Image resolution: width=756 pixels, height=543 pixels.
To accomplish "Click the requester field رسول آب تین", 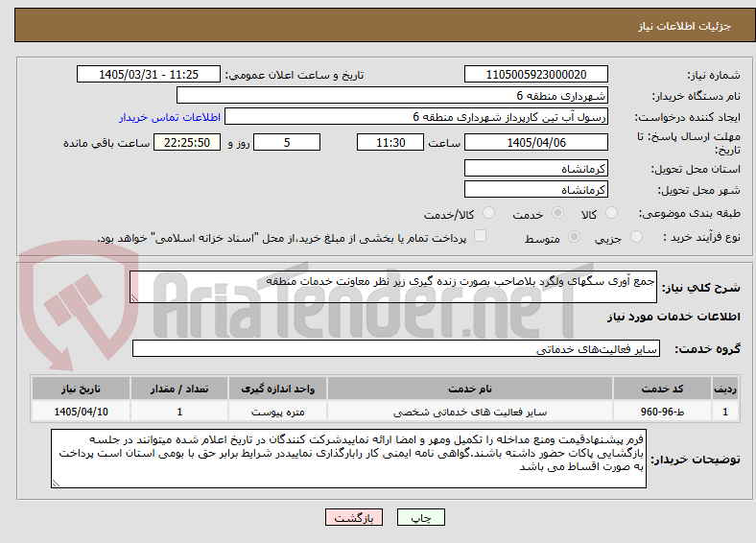I will tap(416, 117).
